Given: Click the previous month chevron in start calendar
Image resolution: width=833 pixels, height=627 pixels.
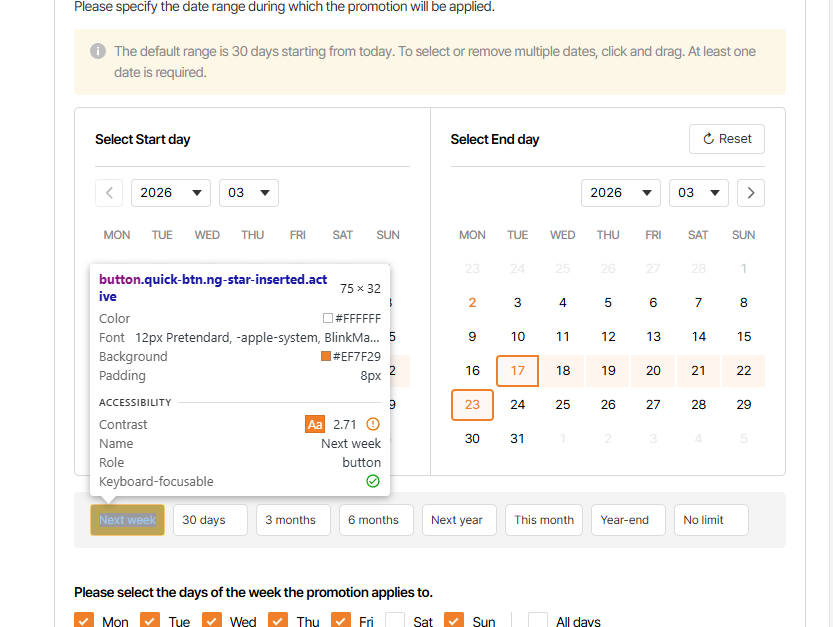Looking at the screenshot, I should [109, 193].
